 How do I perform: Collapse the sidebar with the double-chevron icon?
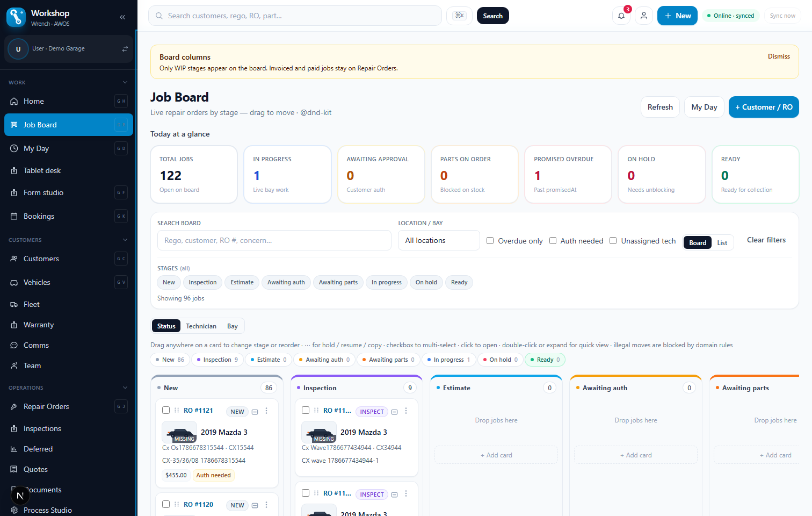122,17
